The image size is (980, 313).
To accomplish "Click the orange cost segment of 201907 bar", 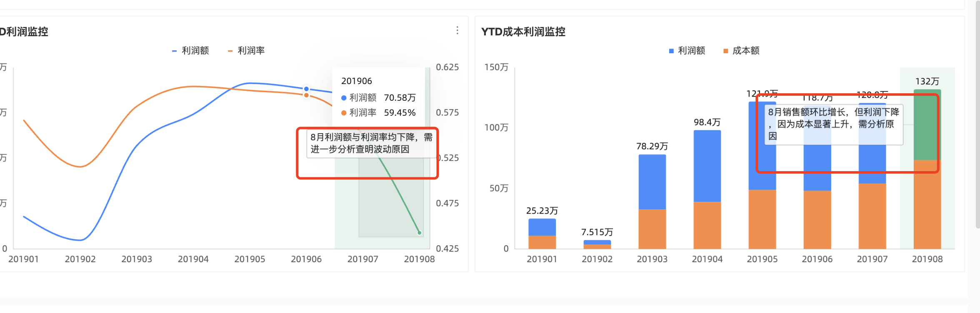I will click(872, 216).
